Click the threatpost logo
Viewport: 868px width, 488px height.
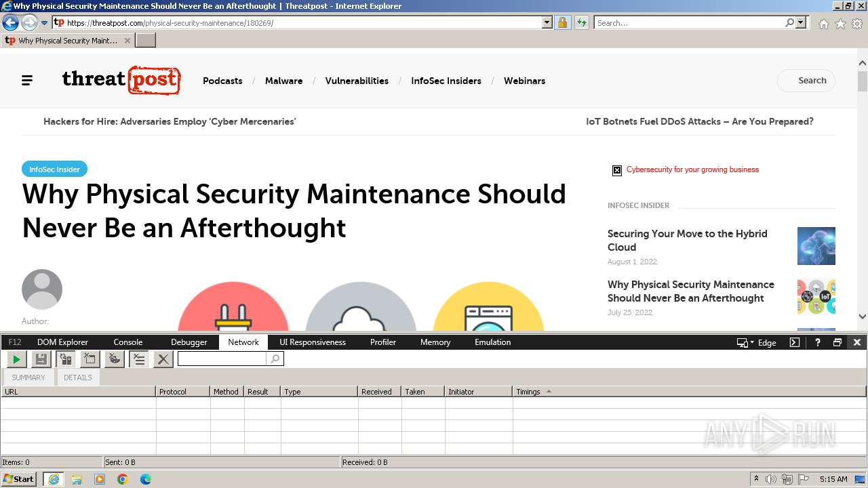pos(121,80)
